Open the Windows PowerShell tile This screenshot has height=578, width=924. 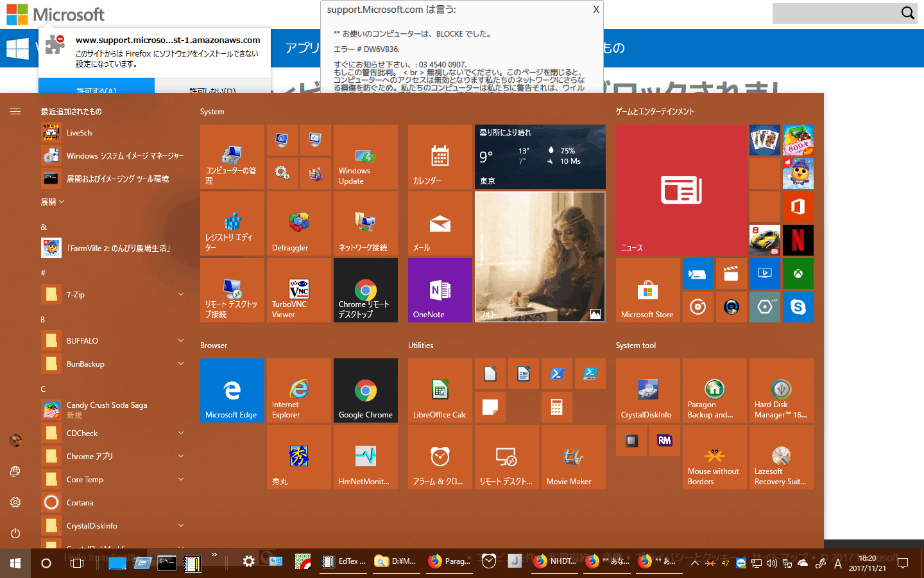[x=557, y=374]
